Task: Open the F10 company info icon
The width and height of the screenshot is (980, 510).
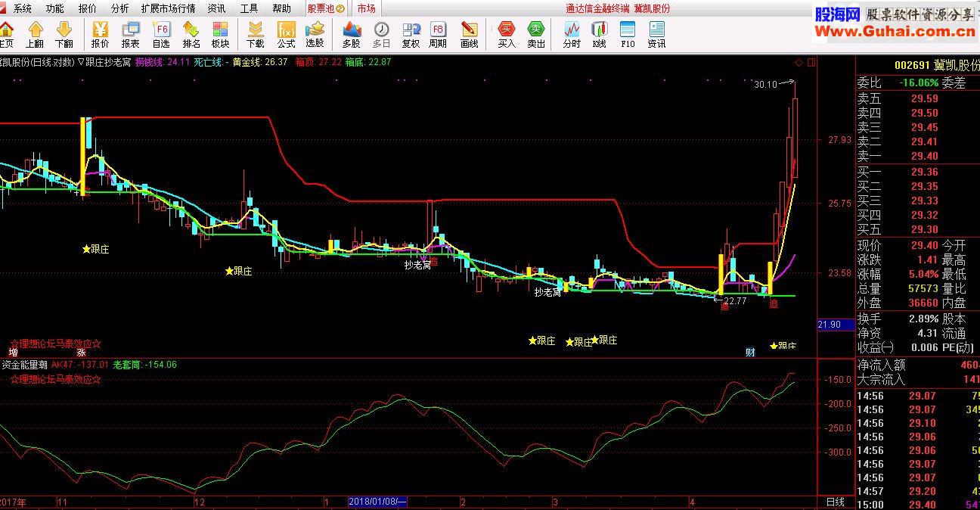Action: 628,35
